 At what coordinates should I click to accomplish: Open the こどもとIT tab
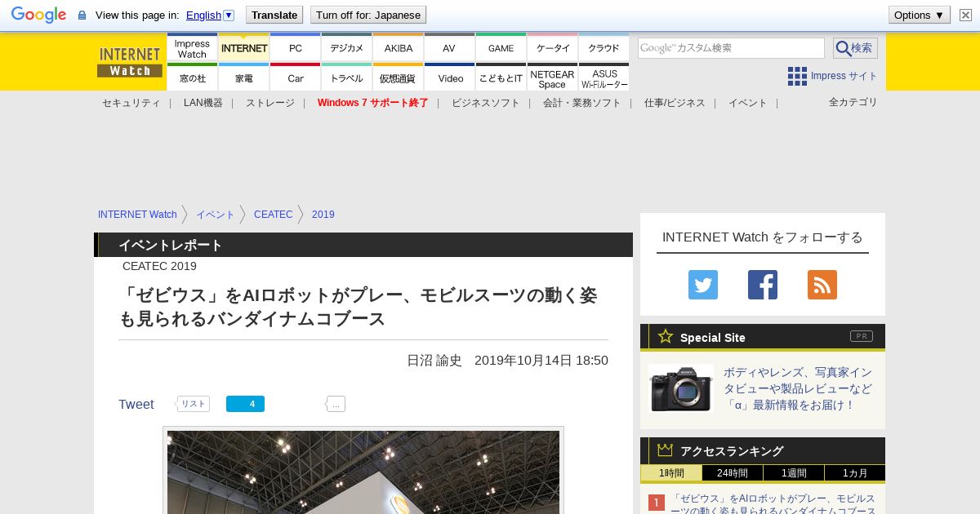501,78
